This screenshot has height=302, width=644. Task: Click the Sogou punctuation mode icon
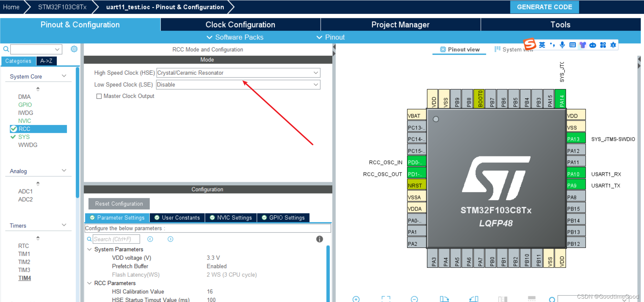pyautogui.click(x=552, y=45)
